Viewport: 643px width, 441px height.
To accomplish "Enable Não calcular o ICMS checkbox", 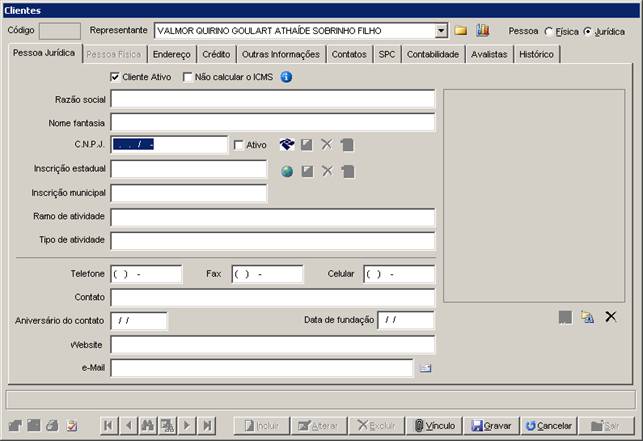I will point(187,77).
